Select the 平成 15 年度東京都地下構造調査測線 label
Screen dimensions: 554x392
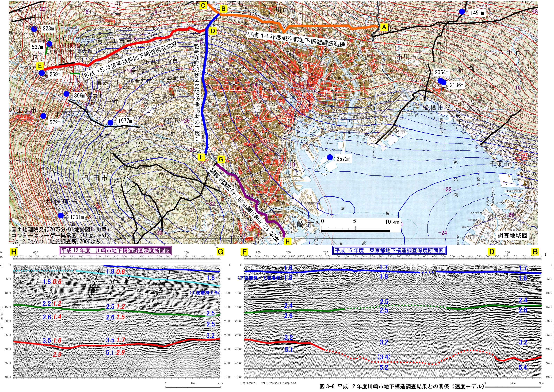click(x=131, y=60)
